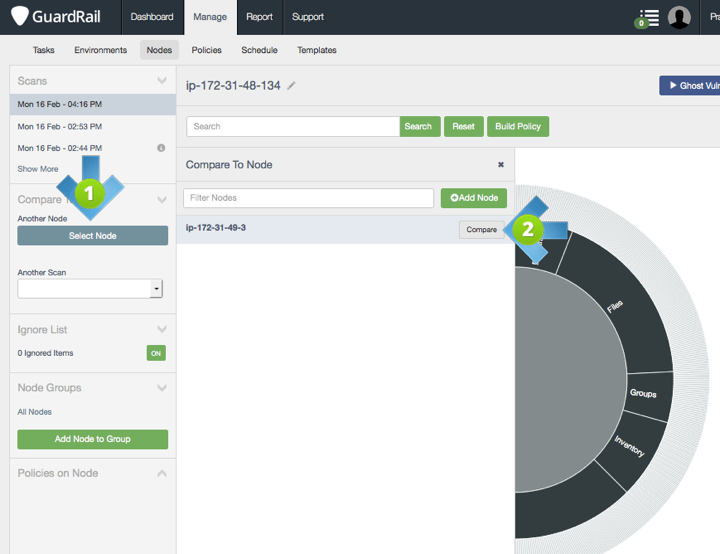Focus the Filter Nodes input
The image size is (720, 554).
[309, 198]
